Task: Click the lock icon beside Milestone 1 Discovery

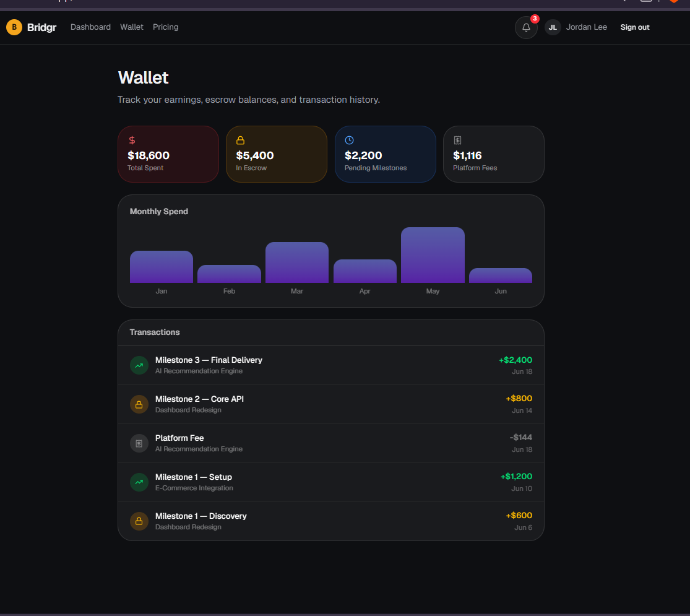Action: (139, 521)
